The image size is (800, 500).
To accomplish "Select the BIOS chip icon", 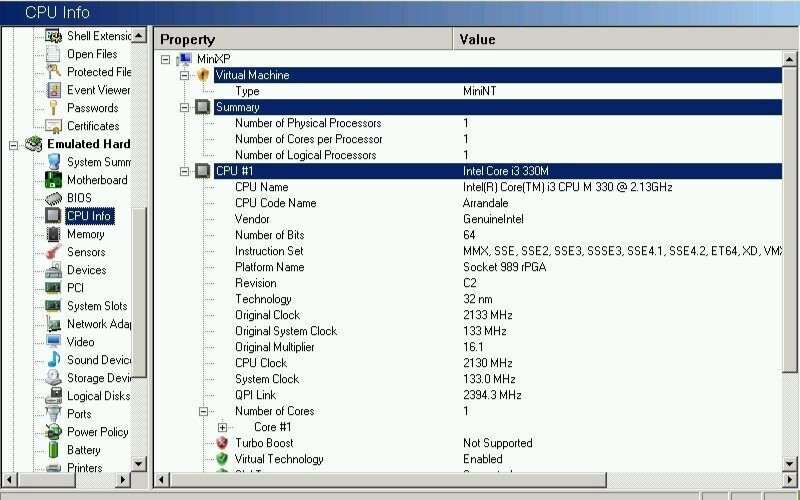I will pyautogui.click(x=53, y=198).
